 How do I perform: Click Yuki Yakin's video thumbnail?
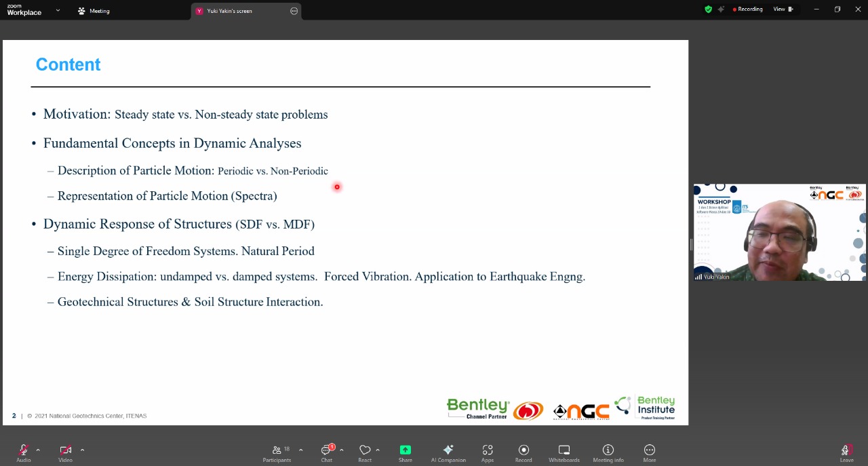[x=779, y=233]
